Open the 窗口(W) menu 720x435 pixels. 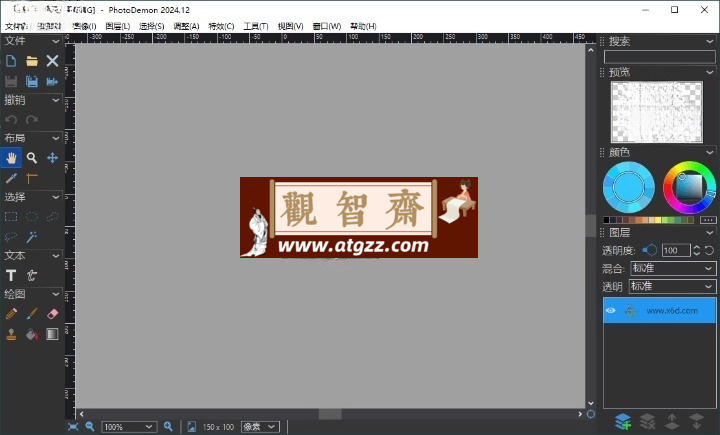tap(327, 26)
